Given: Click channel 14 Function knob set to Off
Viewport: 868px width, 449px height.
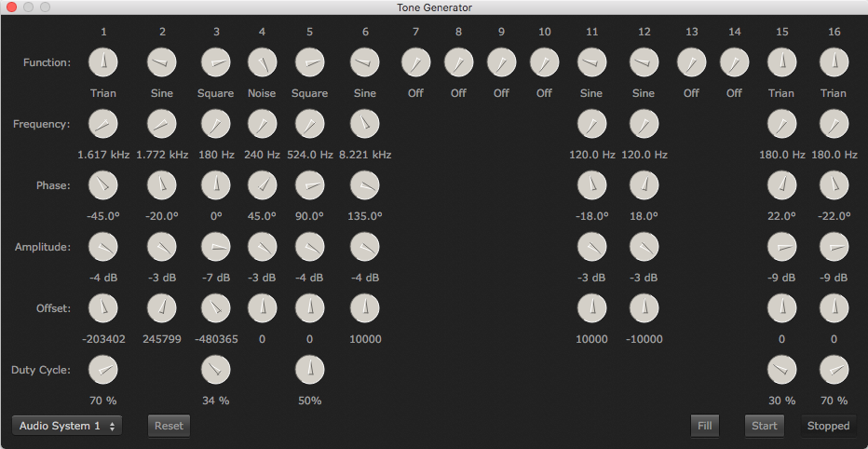Looking at the screenshot, I should point(734,63).
